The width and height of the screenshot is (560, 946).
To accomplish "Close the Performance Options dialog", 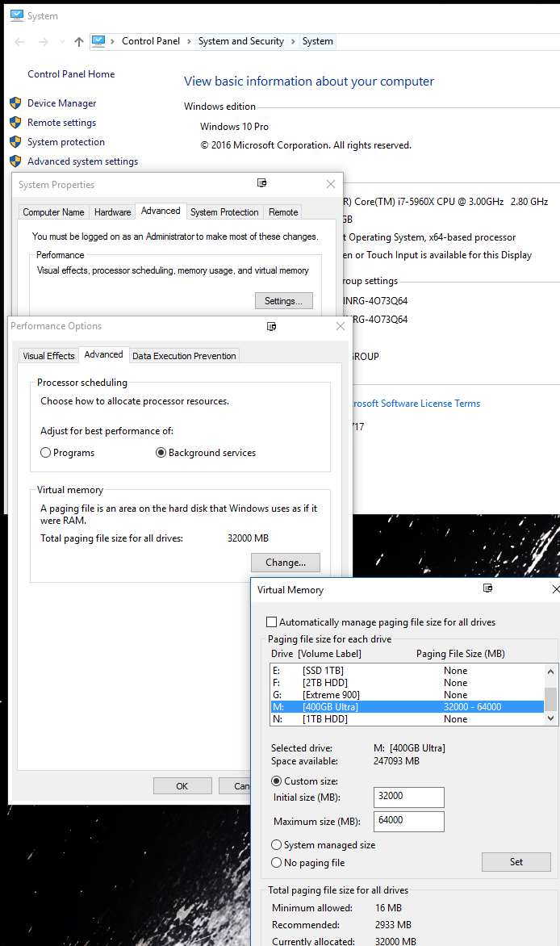I will point(340,326).
